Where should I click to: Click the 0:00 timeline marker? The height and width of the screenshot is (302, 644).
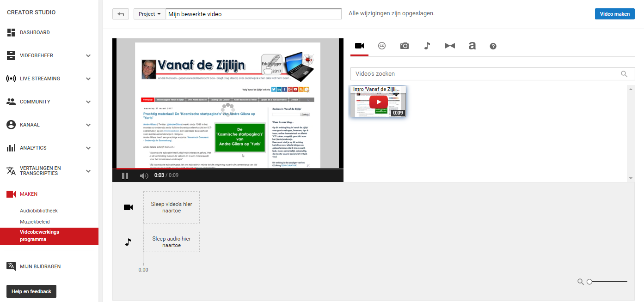pos(143,270)
